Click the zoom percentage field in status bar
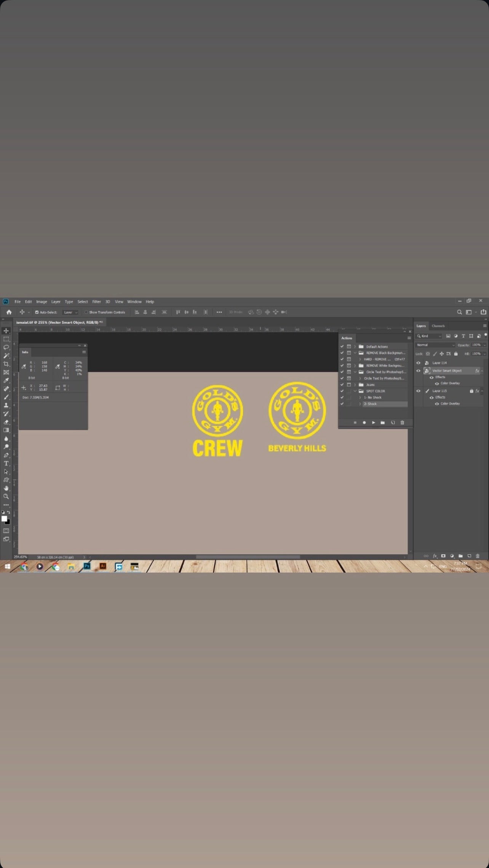The height and width of the screenshot is (868, 489). 21,557
